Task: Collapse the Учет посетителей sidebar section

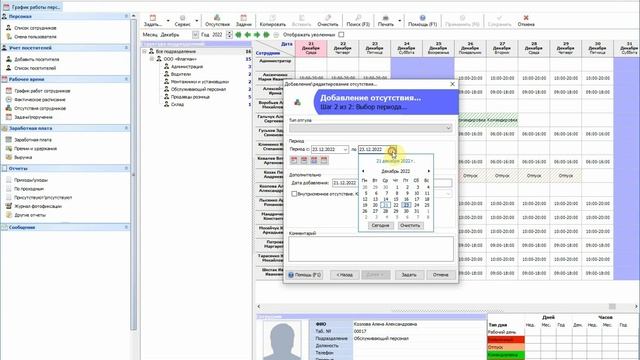Action: [126, 48]
